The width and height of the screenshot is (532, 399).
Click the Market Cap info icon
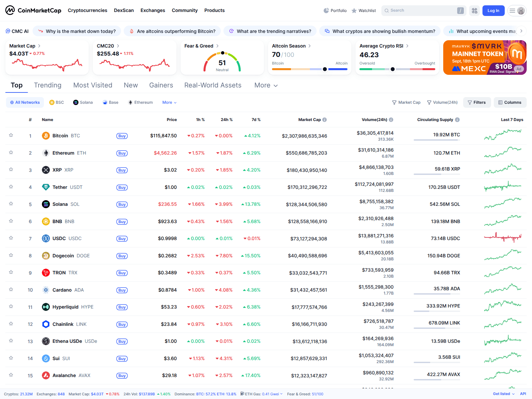[x=325, y=120]
